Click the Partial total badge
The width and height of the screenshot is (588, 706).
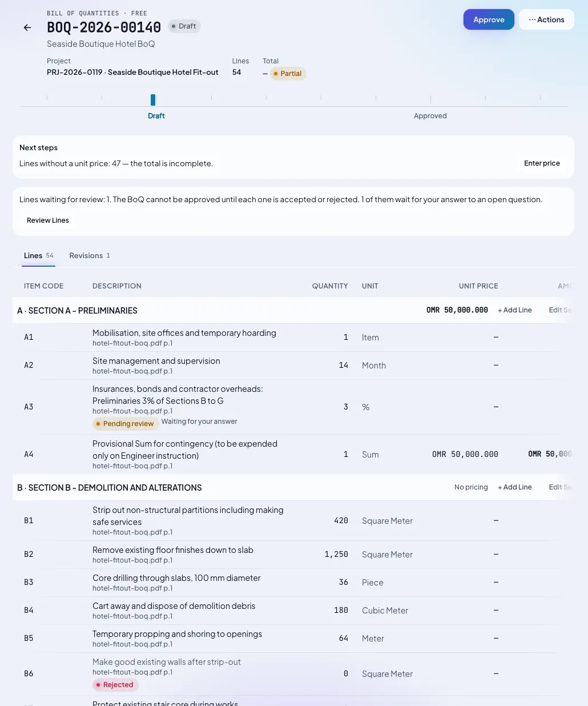click(x=288, y=74)
